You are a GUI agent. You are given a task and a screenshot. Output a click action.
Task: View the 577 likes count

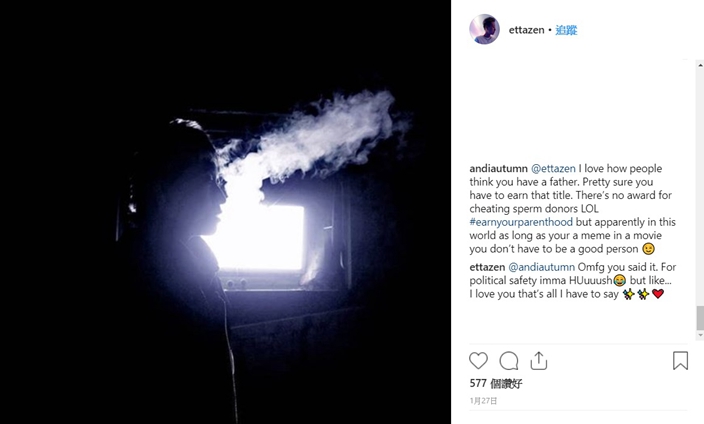pyautogui.click(x=496, y=384)
